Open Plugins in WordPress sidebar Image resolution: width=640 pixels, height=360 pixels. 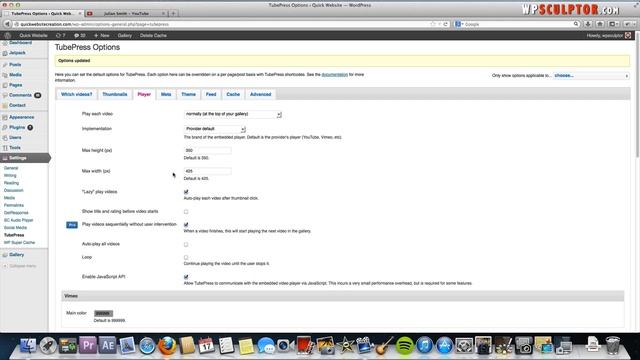pos(17,127)
